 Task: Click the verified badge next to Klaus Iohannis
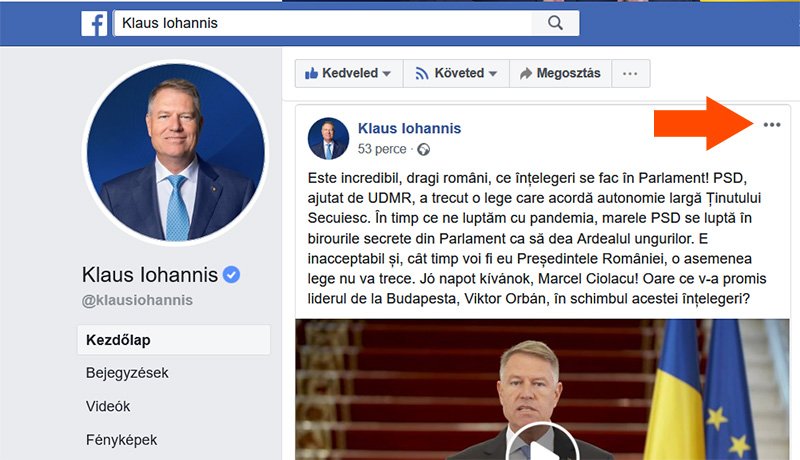pyautogui.click(x=231, y=275)
